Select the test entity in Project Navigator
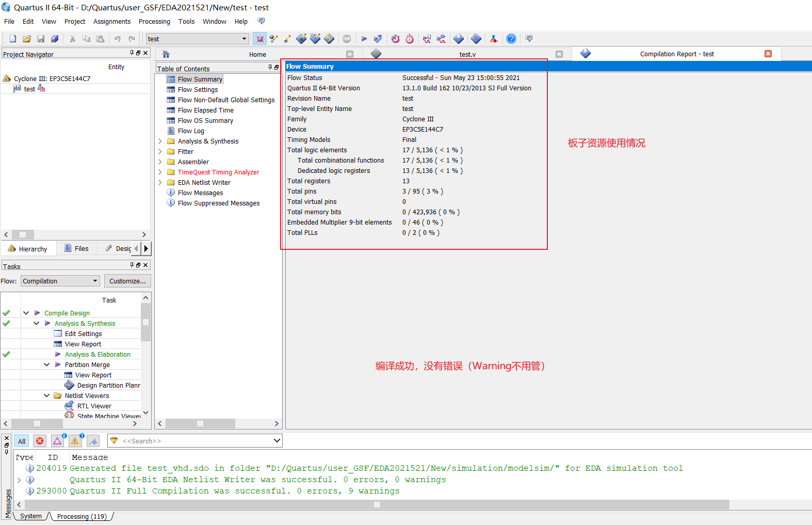The width and height of the screenshot is (812, 525). click(x=29, y=89)
